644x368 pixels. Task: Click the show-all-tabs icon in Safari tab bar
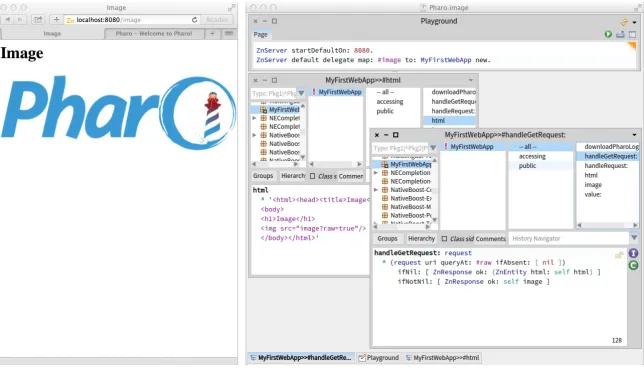tap(229, 34)
